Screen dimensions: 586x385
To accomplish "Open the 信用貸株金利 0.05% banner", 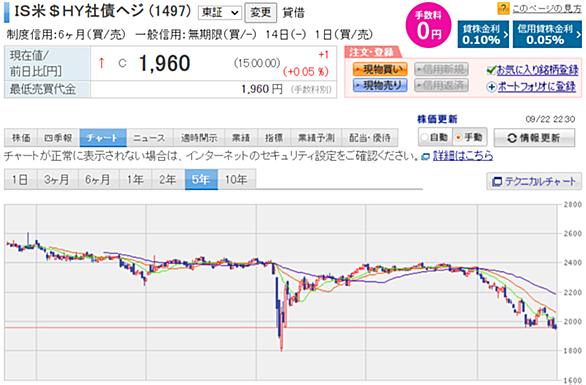I will coord(547,34).
